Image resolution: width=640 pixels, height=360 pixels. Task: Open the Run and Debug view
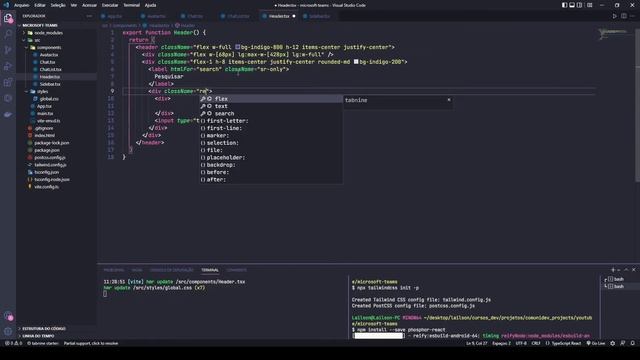tap(8, 66)
